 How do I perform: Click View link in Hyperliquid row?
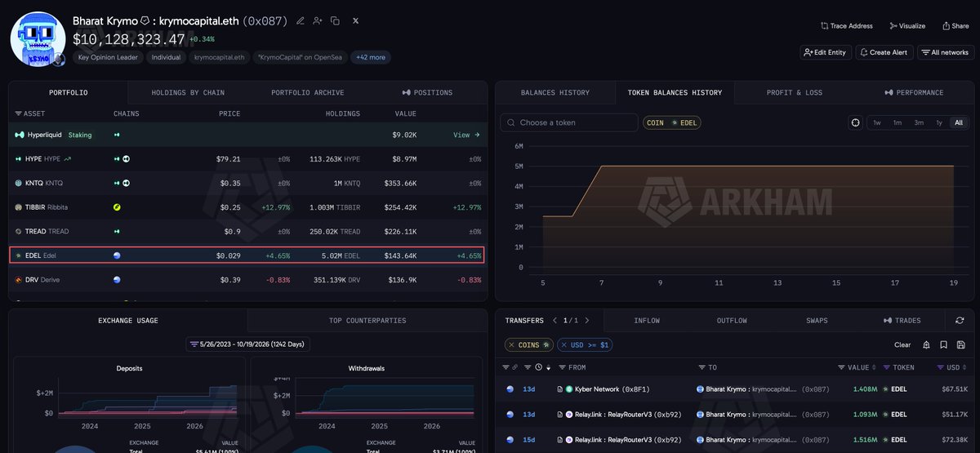pyautogui.click(x=466, y=135)
